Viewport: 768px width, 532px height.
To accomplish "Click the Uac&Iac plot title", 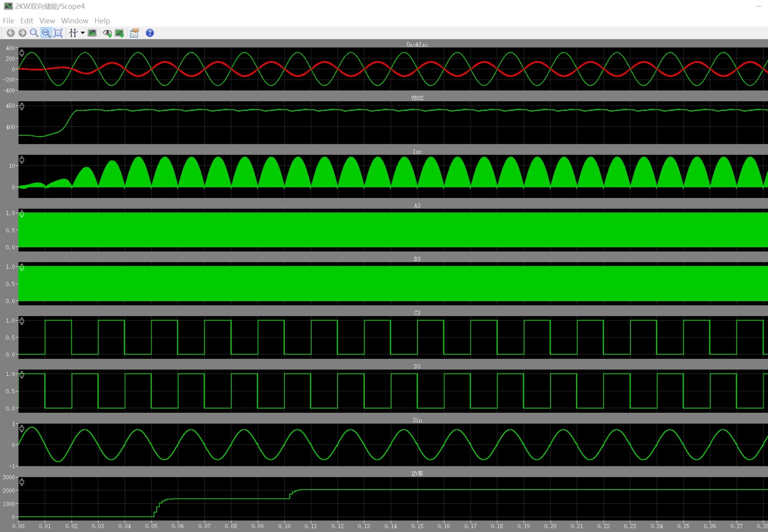I will click(x=417, y=45).
